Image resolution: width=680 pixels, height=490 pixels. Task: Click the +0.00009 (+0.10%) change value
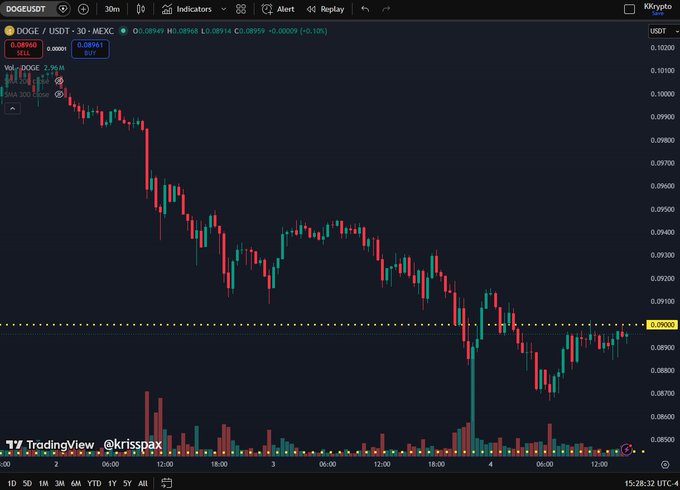(x=298, y=31)
